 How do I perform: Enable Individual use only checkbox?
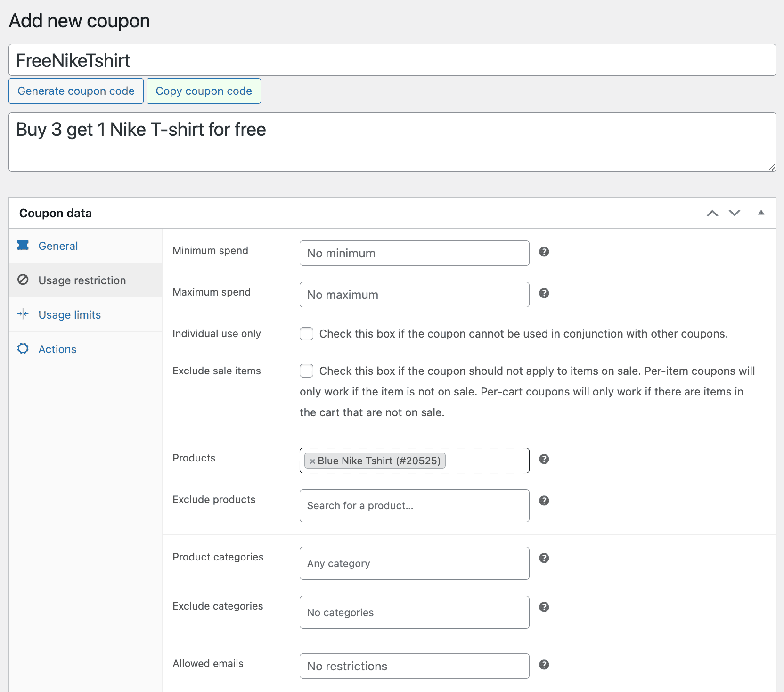point(307,334)
